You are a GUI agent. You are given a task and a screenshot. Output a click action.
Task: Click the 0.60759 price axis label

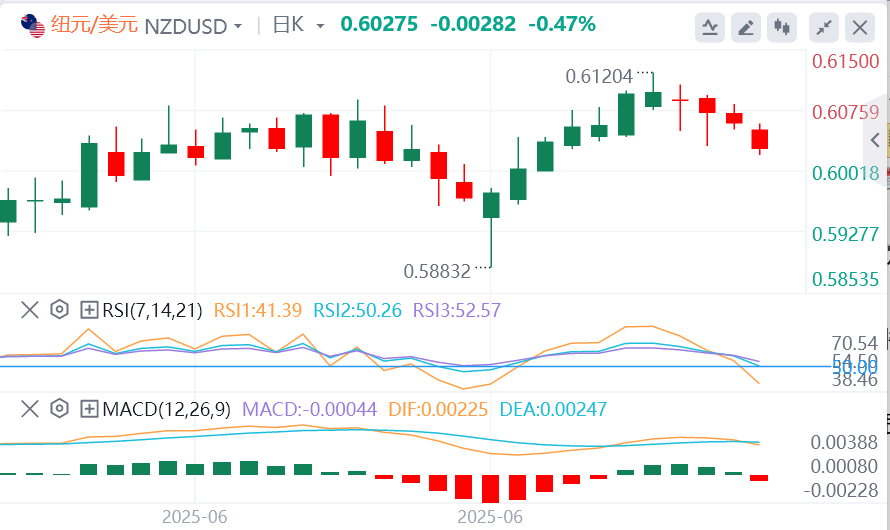click(x=846, y=112)
